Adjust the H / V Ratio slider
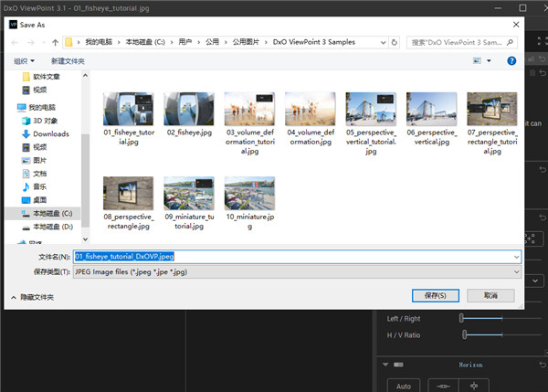548x392 pixels. pyautogui.click(x=465, y=335)
